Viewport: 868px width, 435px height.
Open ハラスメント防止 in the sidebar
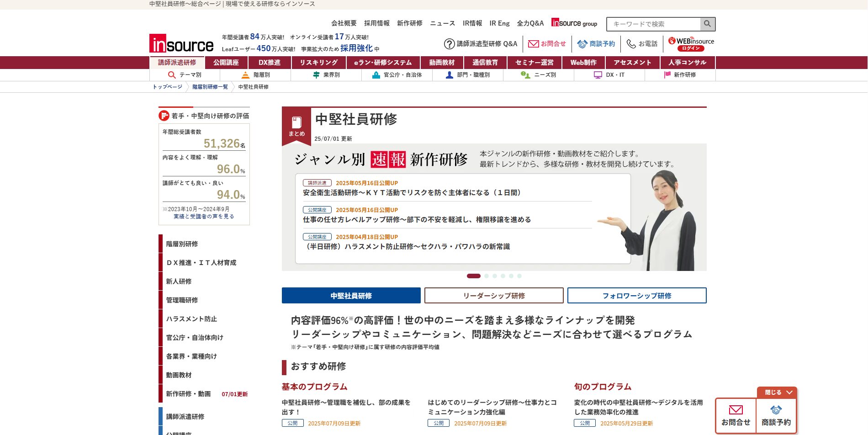coord(191,319)
